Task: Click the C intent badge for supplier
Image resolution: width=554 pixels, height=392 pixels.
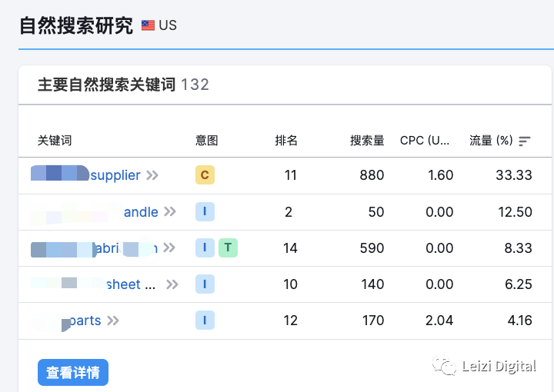Action: coord(205,175)
